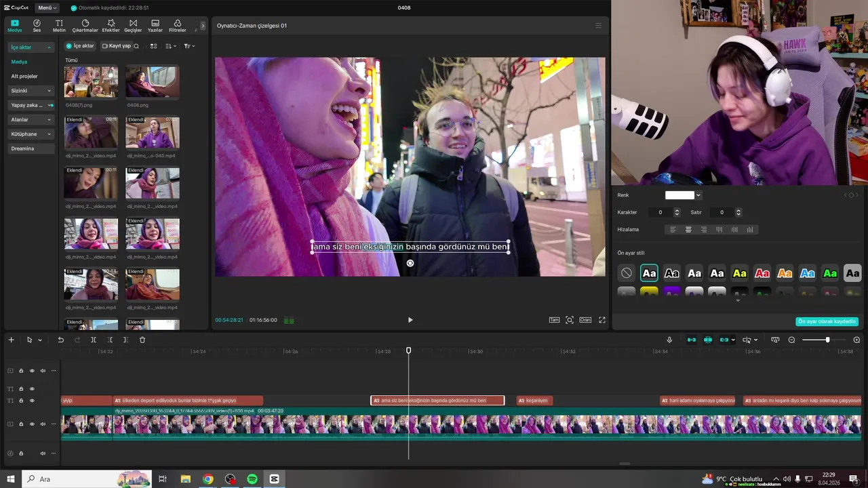This screenshot has height=488, width=868.
Task: Click the trash delete icon in timeline
Action: point(142,340)
